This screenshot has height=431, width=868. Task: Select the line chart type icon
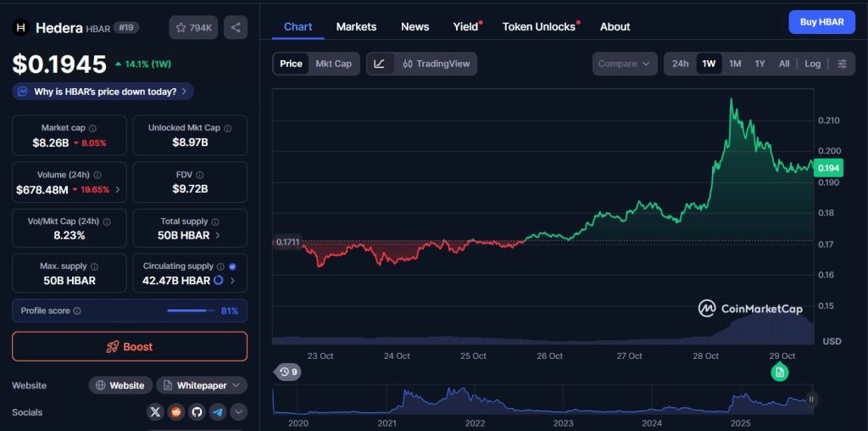click(x=380, y=64)
